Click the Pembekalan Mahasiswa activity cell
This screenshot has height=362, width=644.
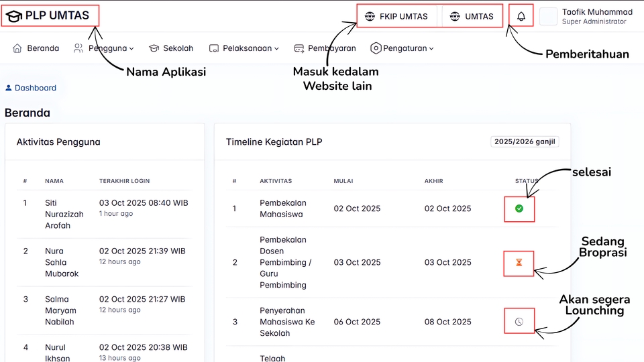click(x=283, y=208)
